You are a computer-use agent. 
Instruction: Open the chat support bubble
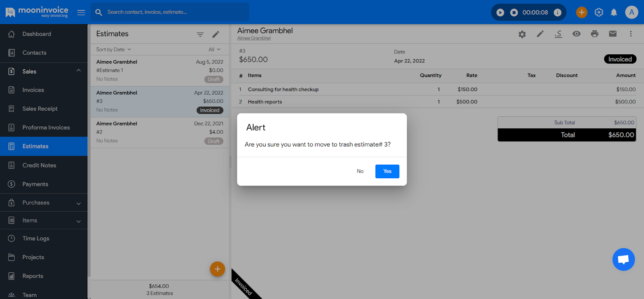point(623,260)
